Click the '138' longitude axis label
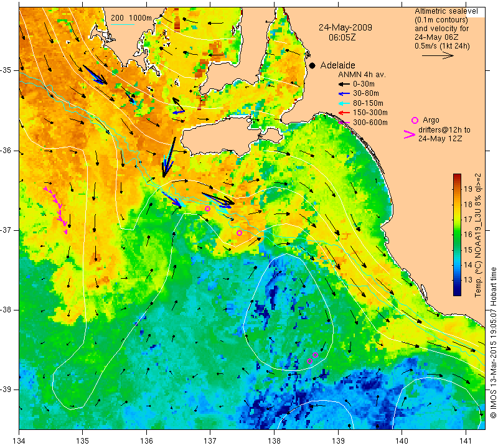This screenshot has height=448, width=498. click(x=274, y=441)
